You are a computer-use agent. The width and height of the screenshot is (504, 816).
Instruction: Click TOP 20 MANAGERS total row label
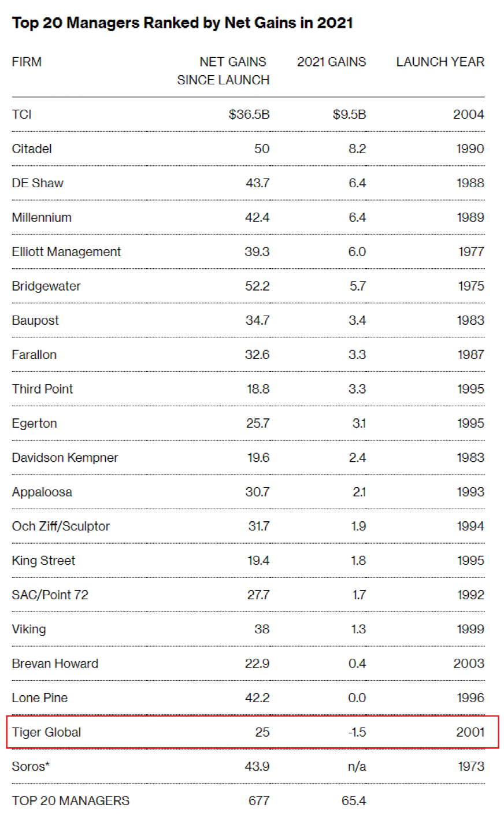71,801
